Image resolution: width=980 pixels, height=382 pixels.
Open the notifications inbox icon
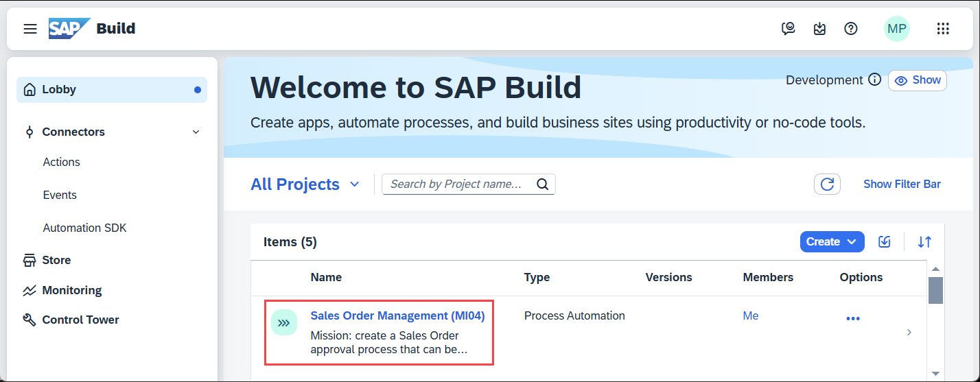click(x=819, y=29)
